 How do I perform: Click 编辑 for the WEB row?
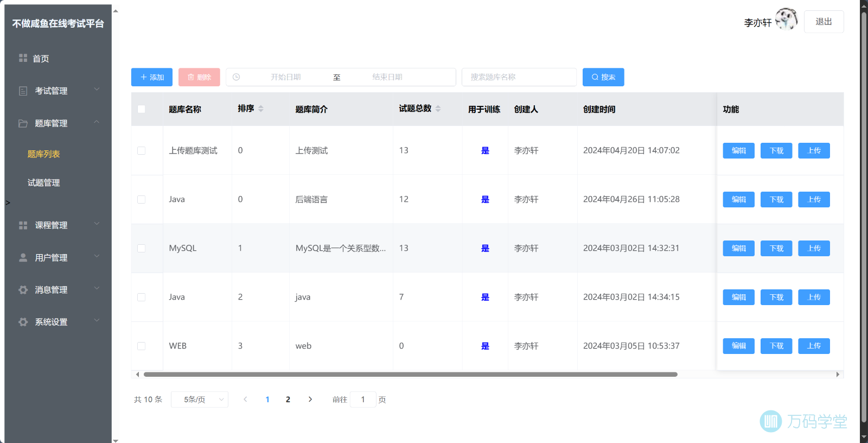tap(738, 346)
